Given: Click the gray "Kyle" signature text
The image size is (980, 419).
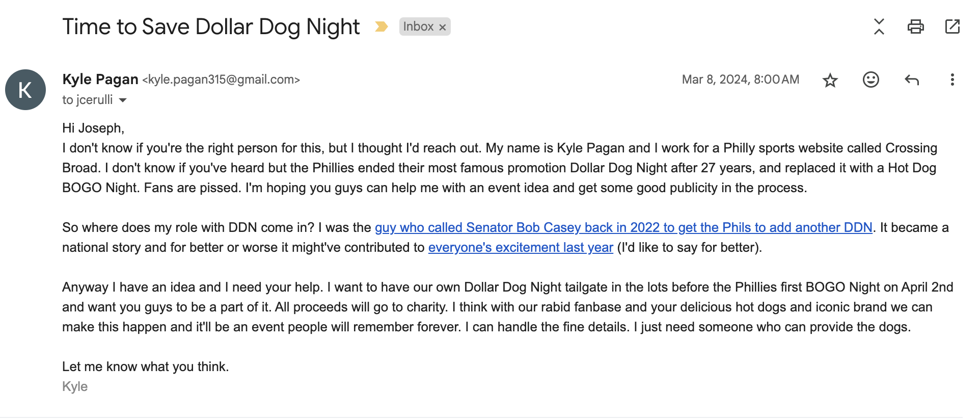Looking at the screenshot, I should pyautogui.click(x=75, y=386).
